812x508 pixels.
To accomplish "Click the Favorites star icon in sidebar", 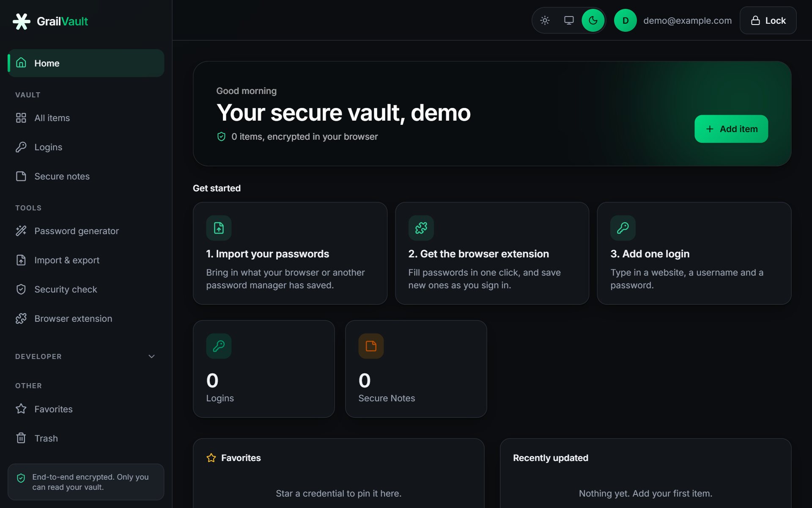I will pyautogui.click(x=21, y=409).
